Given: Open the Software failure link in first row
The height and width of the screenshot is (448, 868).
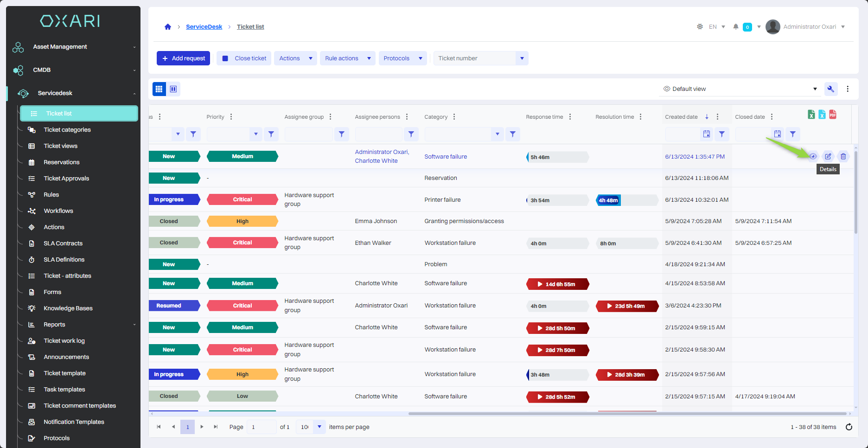Looking at the screenshot, I should (446, 157).
